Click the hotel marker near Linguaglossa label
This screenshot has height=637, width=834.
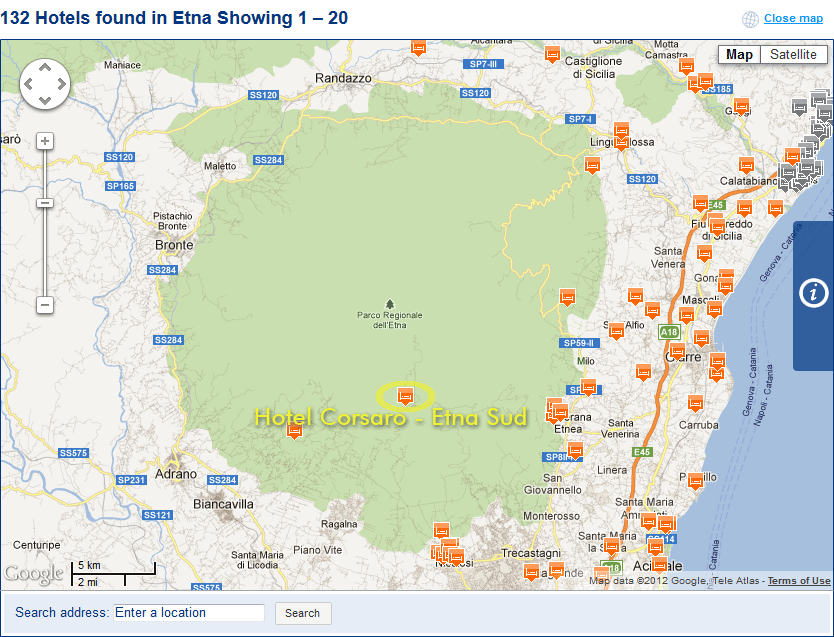(621, 130)
